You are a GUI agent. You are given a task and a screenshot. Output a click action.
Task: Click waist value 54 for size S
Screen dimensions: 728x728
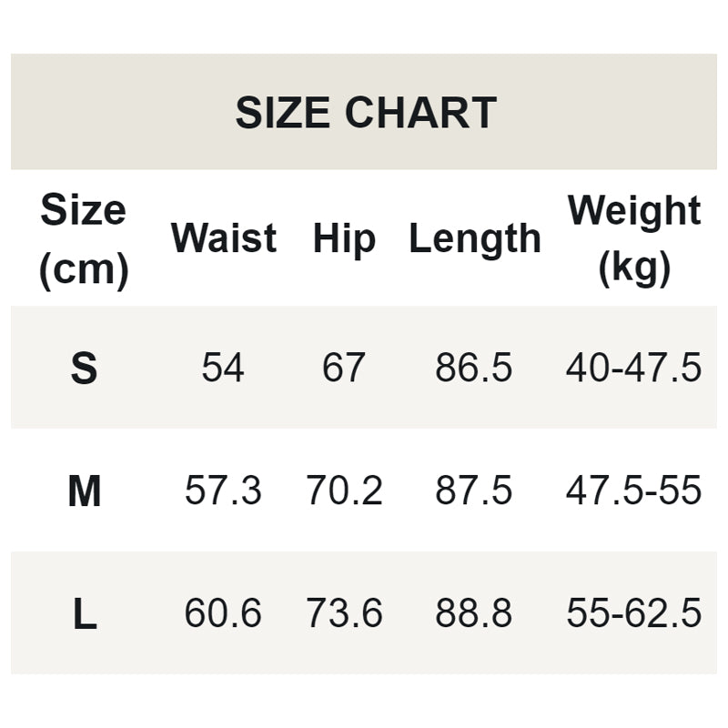click(x=223, y=369)
